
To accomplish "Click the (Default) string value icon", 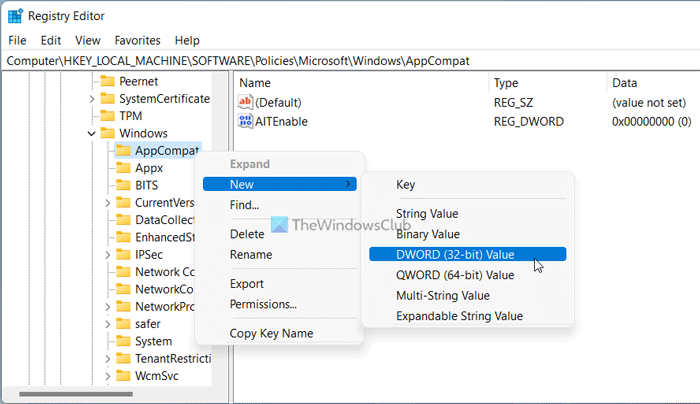I will 247,102.
